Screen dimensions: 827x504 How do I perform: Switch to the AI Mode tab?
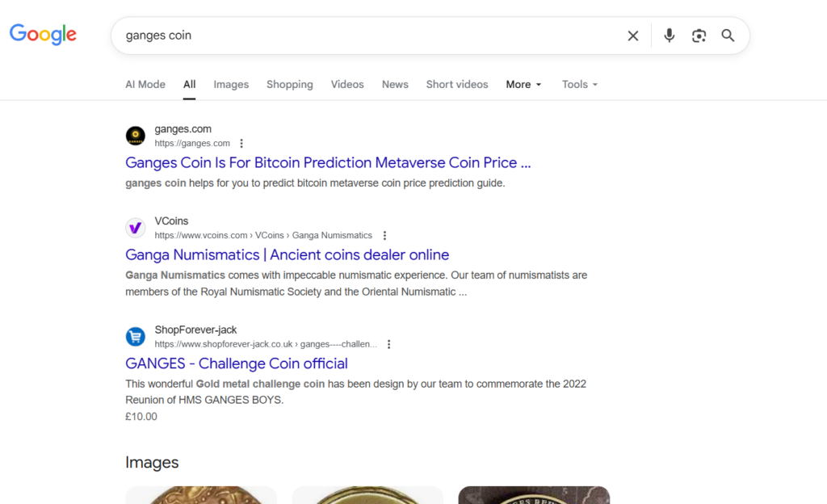pos(145,85)
